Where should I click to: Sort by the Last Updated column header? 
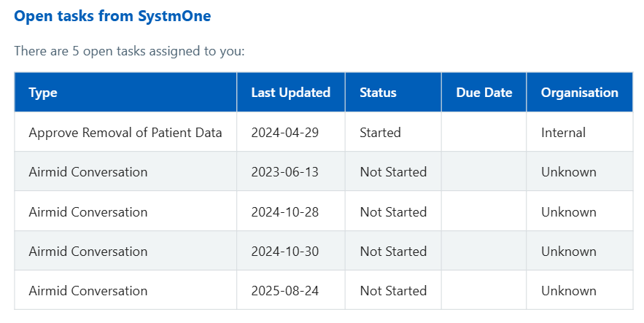pyautogui.click(x=290, y=93)
